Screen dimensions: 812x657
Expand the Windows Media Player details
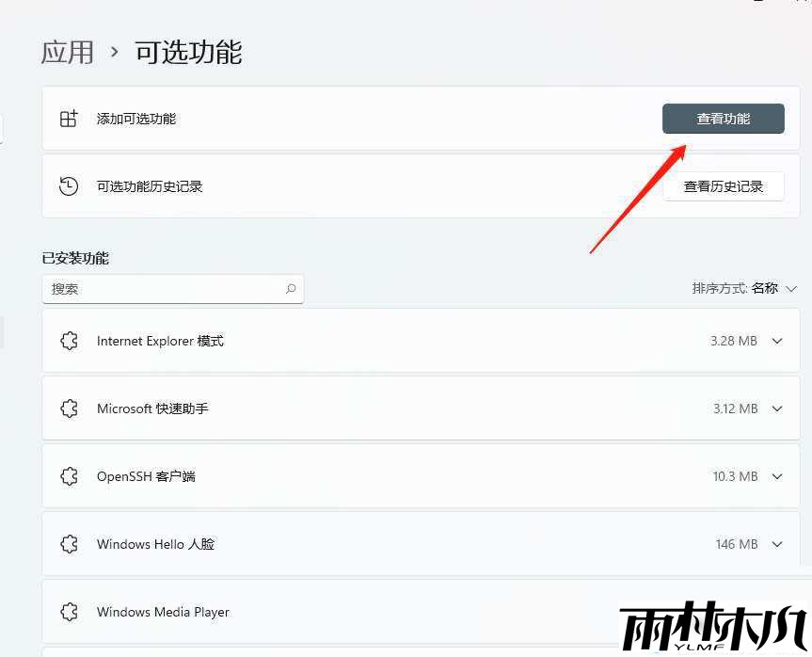point(778,612)
